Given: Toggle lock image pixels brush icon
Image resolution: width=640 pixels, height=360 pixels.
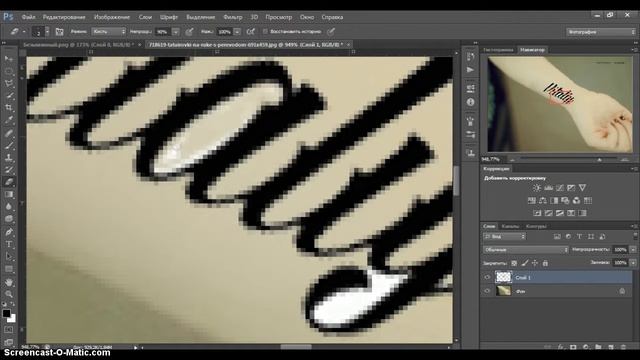Looking at the screenshot, I should pos(525,263).
